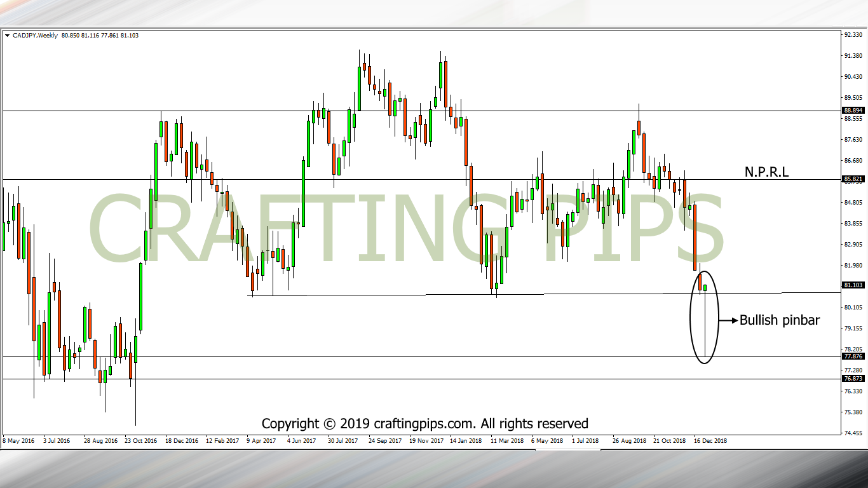
Task: Click the 79.155 price axis label
Action: point(853,329)
